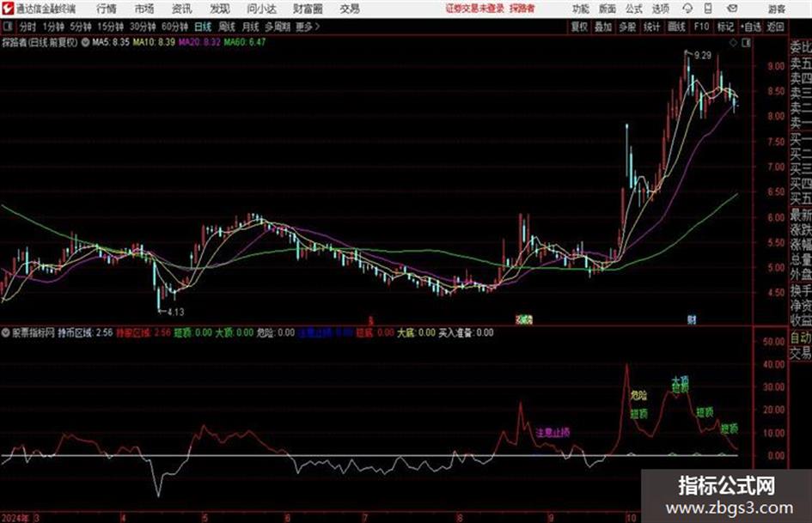812x523 pixels.
Task: Click the customer service headset icon
Action: (x=687, y=9)
